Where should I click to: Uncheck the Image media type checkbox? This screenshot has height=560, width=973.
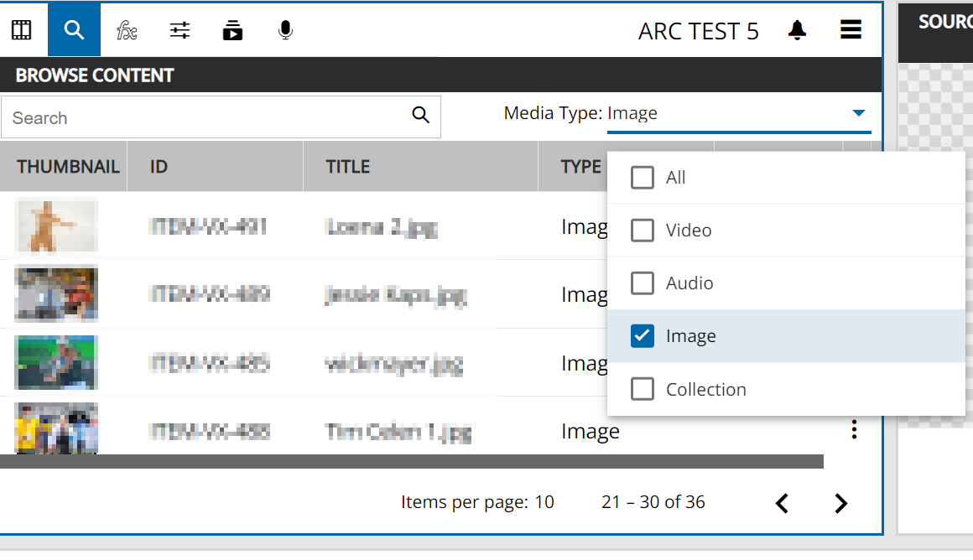(643, 336)
